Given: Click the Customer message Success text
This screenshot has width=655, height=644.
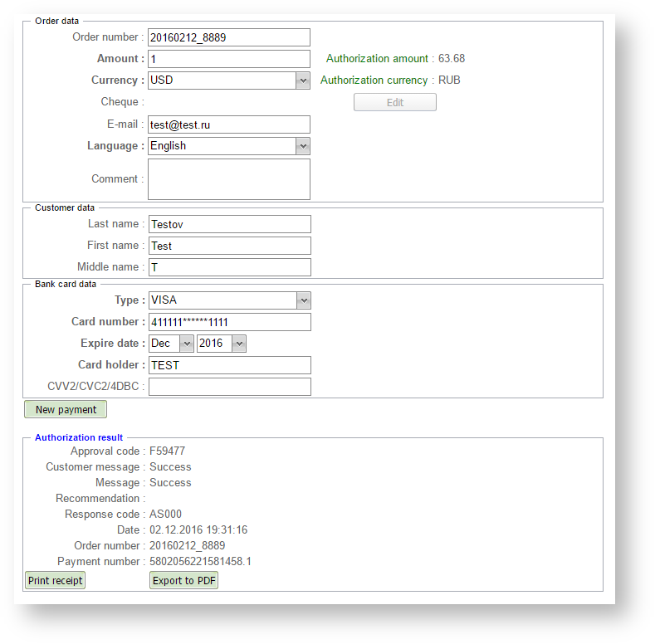Looking at the screenshot, I should click(170, 467).
